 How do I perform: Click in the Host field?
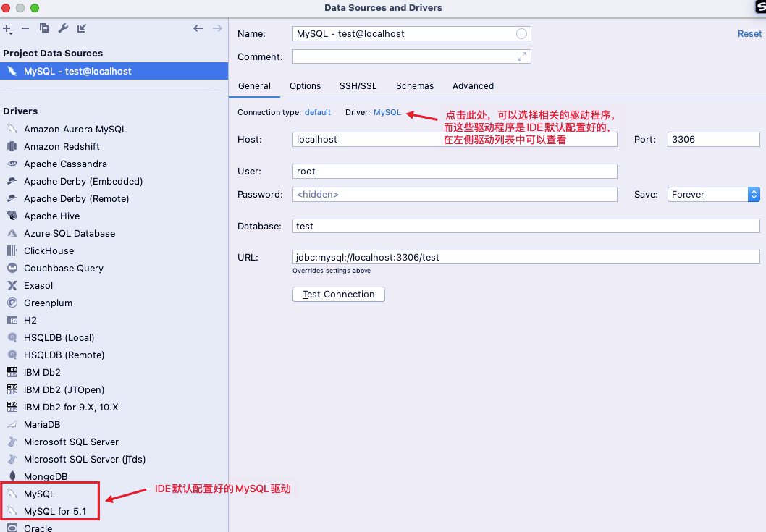click(x=455, y=139)
